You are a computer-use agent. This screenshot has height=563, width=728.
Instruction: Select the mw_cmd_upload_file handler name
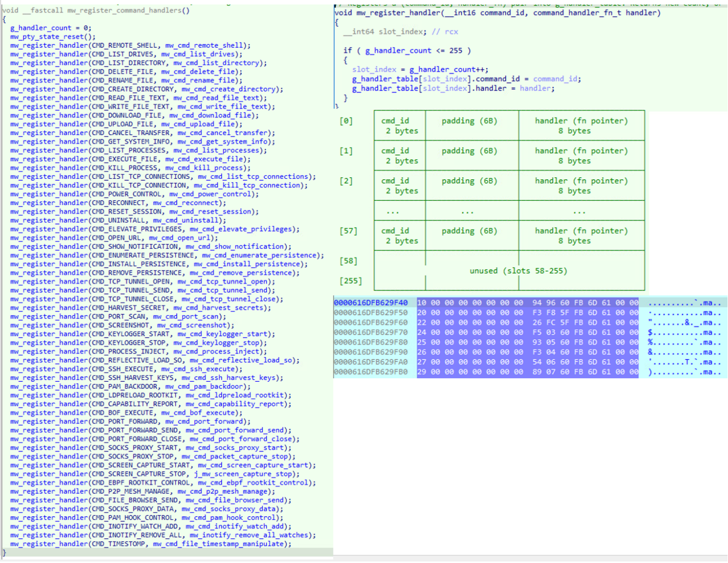pos(198,124)
